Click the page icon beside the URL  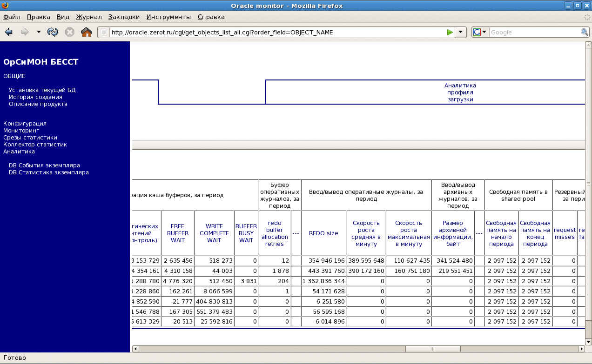coord(104,33)
